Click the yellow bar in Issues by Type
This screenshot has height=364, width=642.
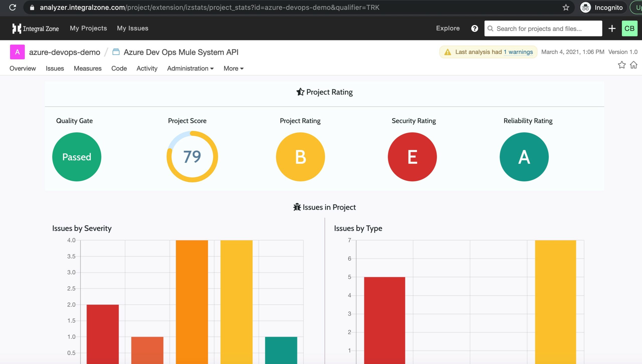click(x=555, y=302)
